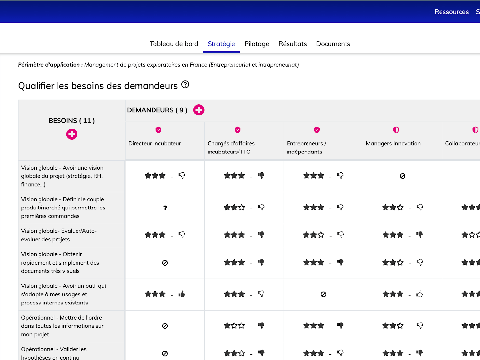Add a new besoin with the plus icon

click(x=71, y=134)
